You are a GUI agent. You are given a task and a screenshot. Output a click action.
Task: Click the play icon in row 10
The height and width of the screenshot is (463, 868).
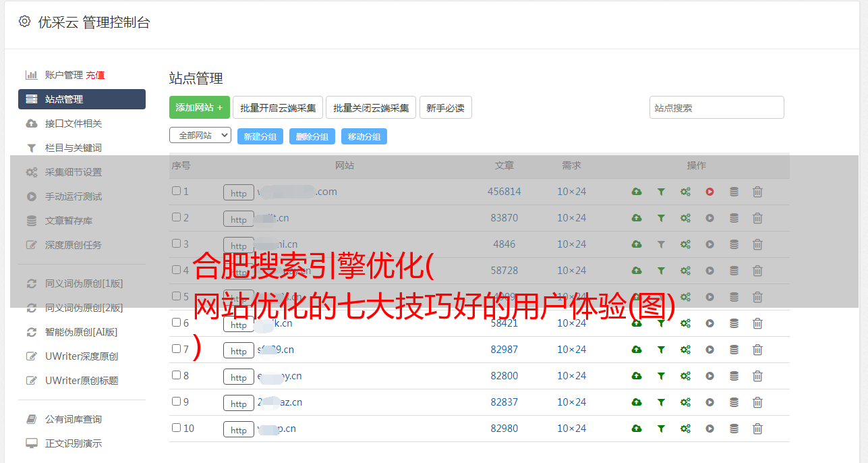710,429
